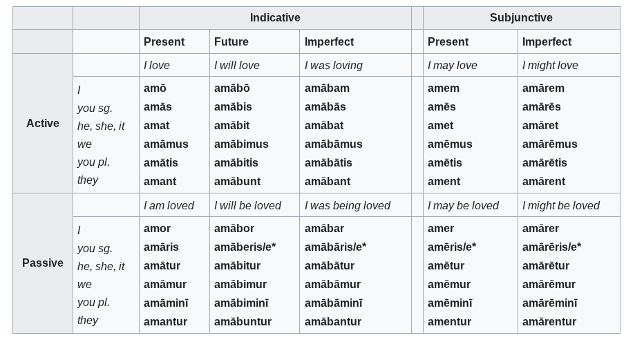The width and height of the screenshot is (644, 342).
Task: Click the Present header under Indicative
Action: click(x=164, y=42)
